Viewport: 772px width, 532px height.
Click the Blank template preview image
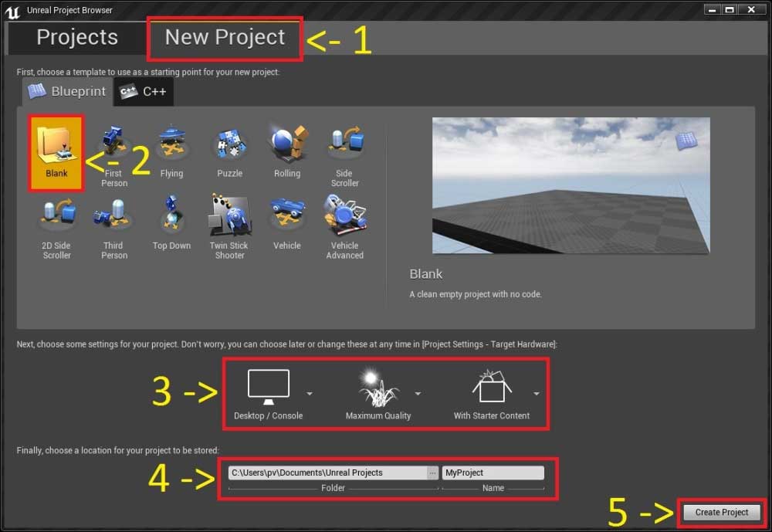tap(571, 186)
